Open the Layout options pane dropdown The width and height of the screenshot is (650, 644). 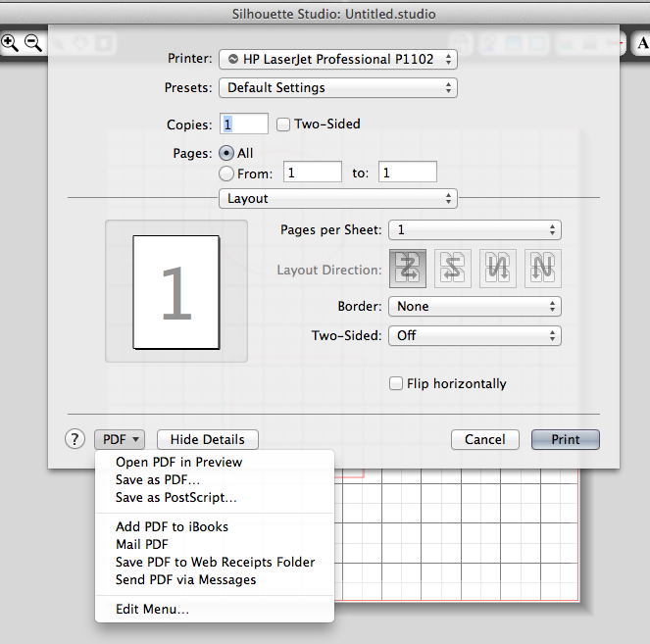tap(338, 199)
